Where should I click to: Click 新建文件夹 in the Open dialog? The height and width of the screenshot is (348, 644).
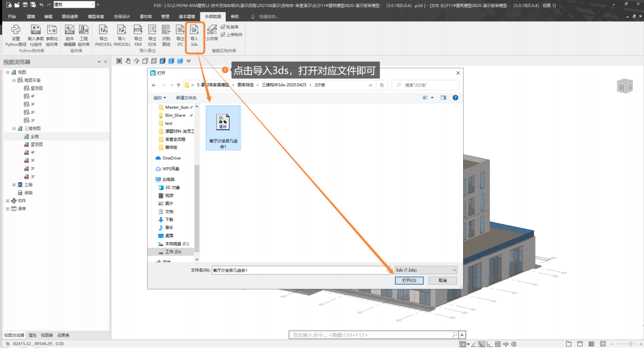click(x=186, y=97)
